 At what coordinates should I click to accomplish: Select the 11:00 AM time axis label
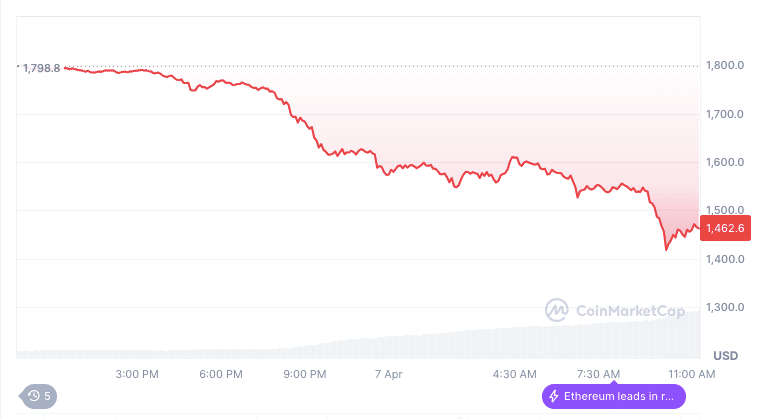coord(692,374)
